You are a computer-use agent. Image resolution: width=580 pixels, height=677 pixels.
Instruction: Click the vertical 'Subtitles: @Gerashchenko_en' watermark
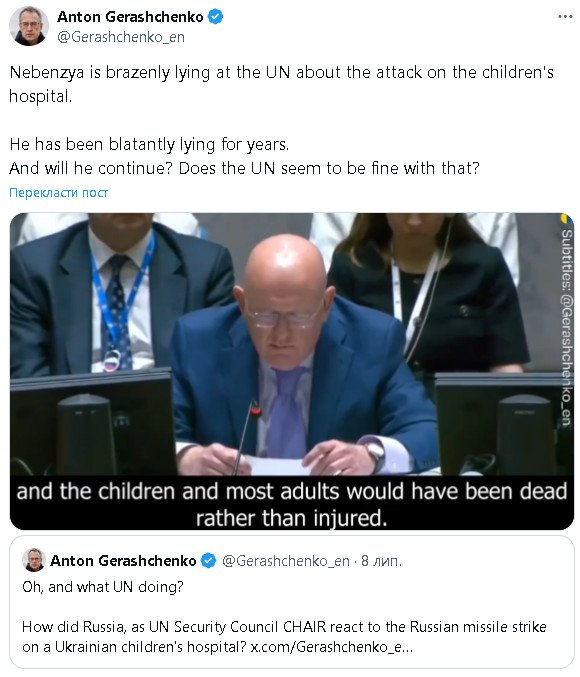tap(566, 327)
